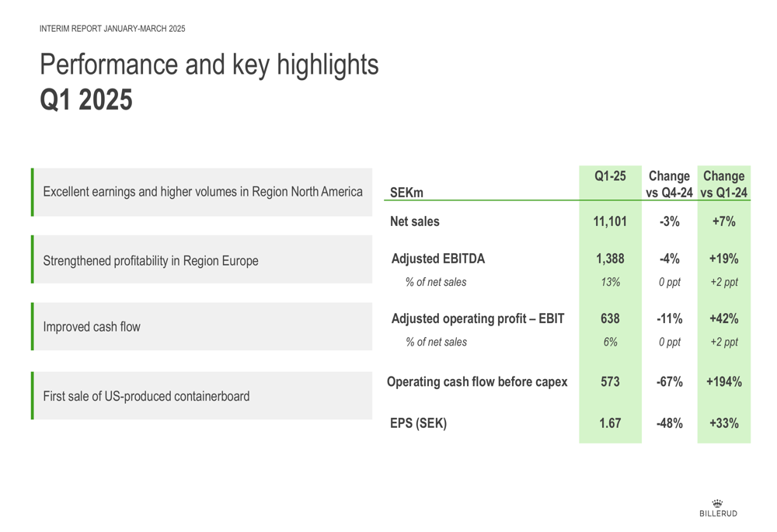Select the 'Performance and key highlights' title
777x532 pixels.
pyautogui.click(x=209, y=65)
